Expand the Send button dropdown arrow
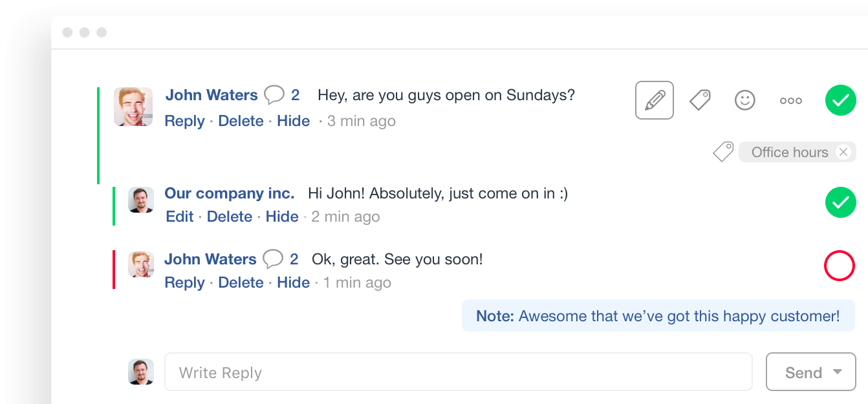868x404 pixels. click(x=838, y=372)
